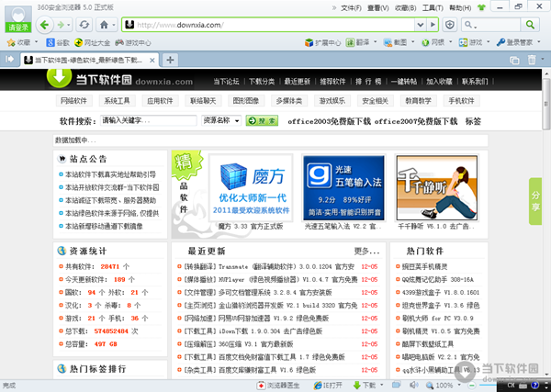Click the vertical page scrollbar thumb

pos(546,104)
